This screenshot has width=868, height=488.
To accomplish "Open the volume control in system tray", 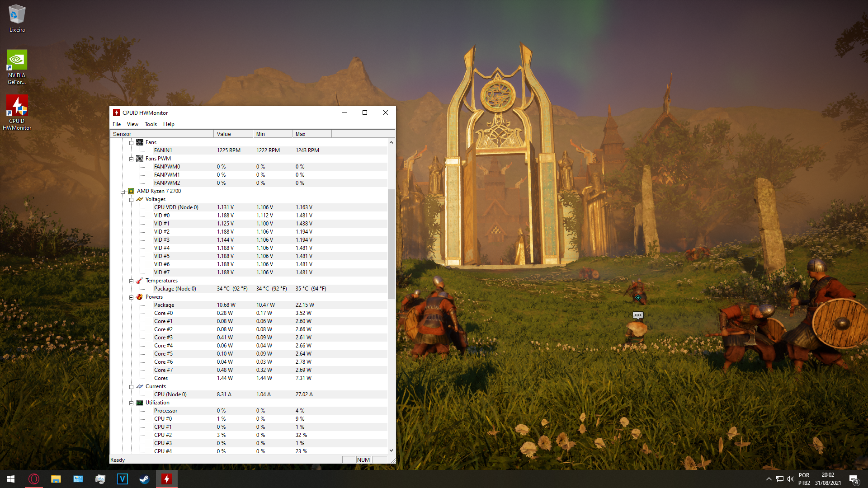I will pyautogui.click(x=790, y=479).
